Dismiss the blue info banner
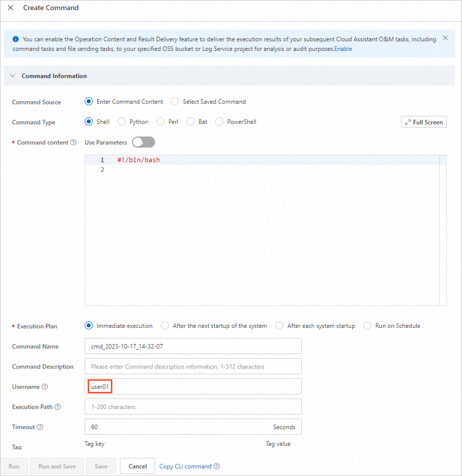Viewport: 462px width, 476px height. 445,38
